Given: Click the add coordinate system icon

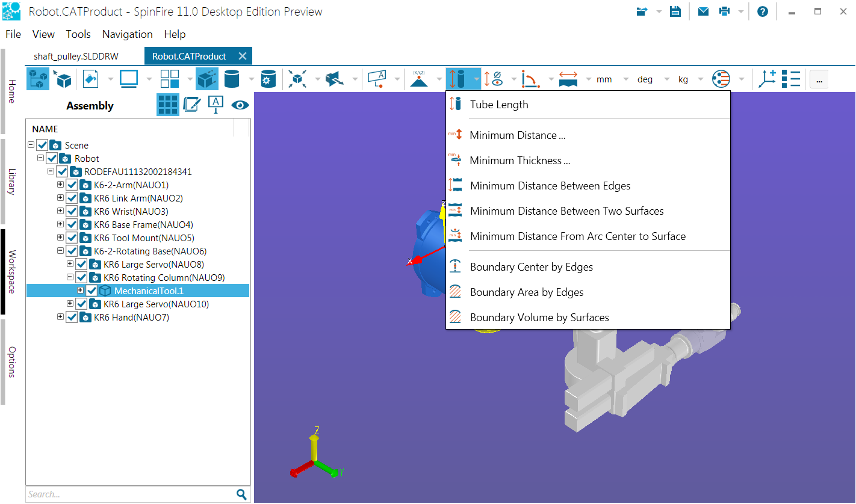Looking at the screenshot, I should pyautogui.click(x=767, y=79).
